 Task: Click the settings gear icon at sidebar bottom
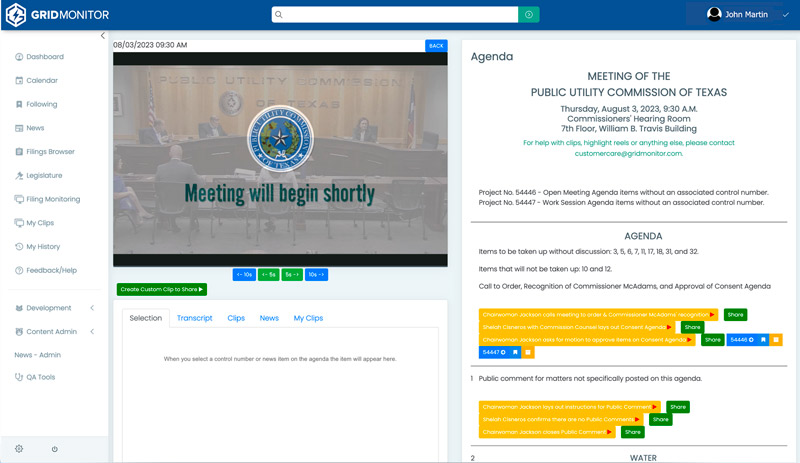[x=19, y=449]
